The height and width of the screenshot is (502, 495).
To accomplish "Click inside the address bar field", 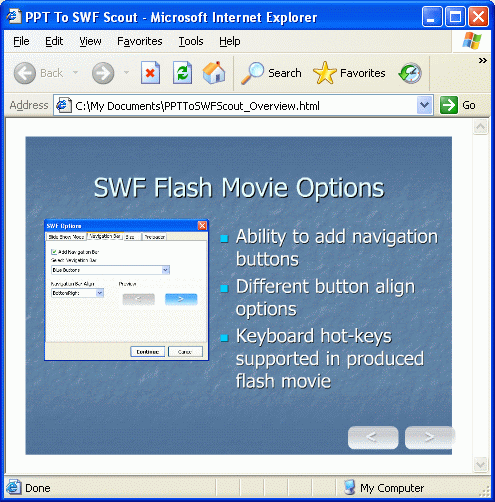I will pyautogui.click(x=235, y=106).
